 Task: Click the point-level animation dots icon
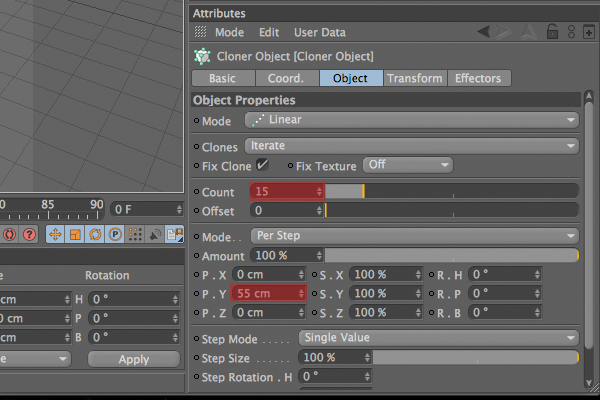135,234
